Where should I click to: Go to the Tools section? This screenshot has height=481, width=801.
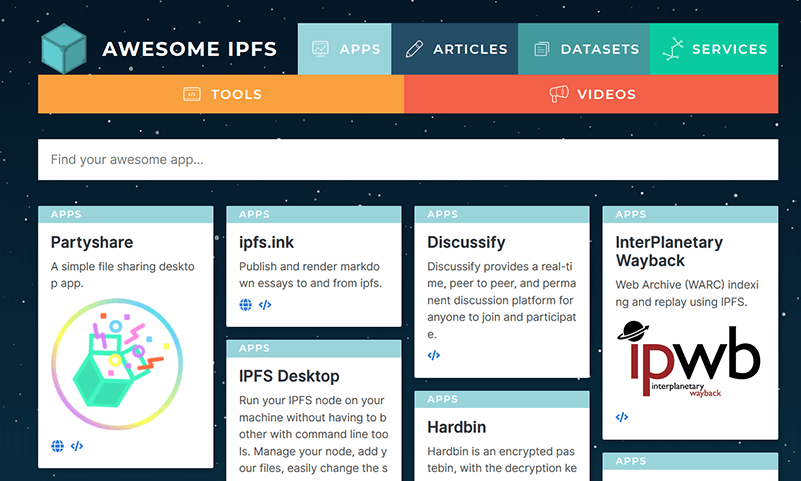coord(221,94)
